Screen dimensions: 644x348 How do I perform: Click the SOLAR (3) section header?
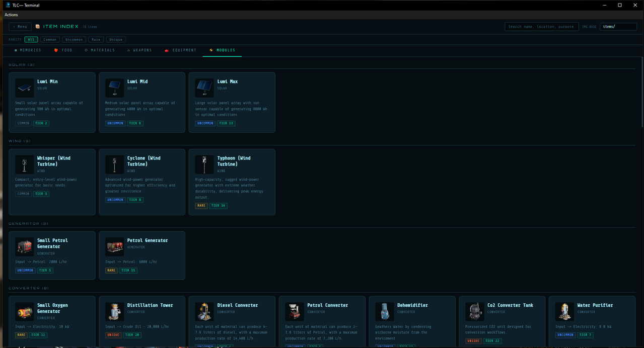click(22, 65)
